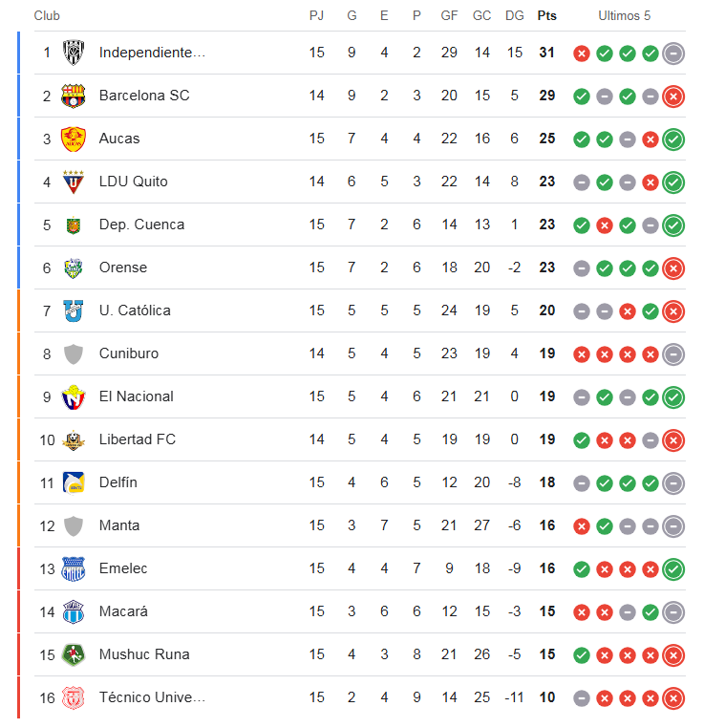Click the LDU Quito shield logo
Viewport: 704px width, 728px height.
(x=74, y=182)
